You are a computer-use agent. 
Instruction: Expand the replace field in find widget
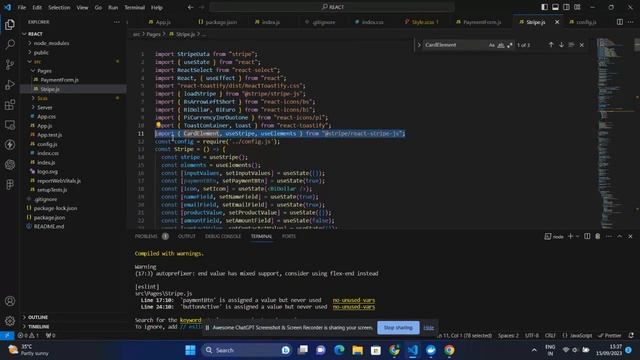pos(419,45)
